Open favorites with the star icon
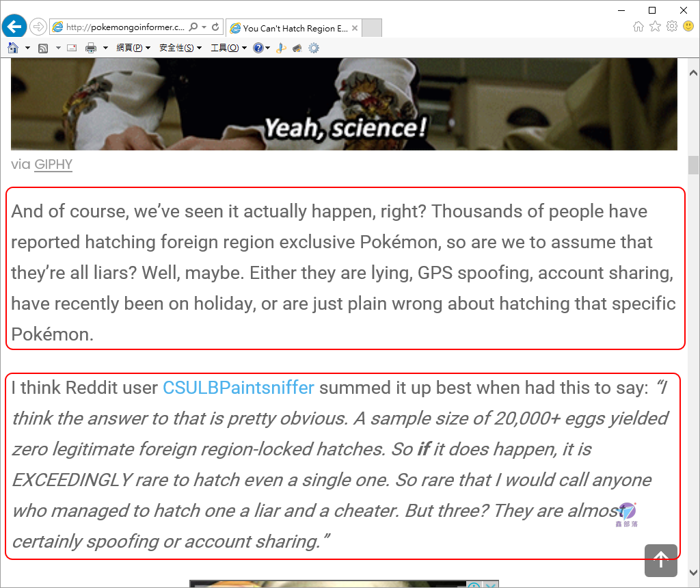 click(x=655, y=27)
